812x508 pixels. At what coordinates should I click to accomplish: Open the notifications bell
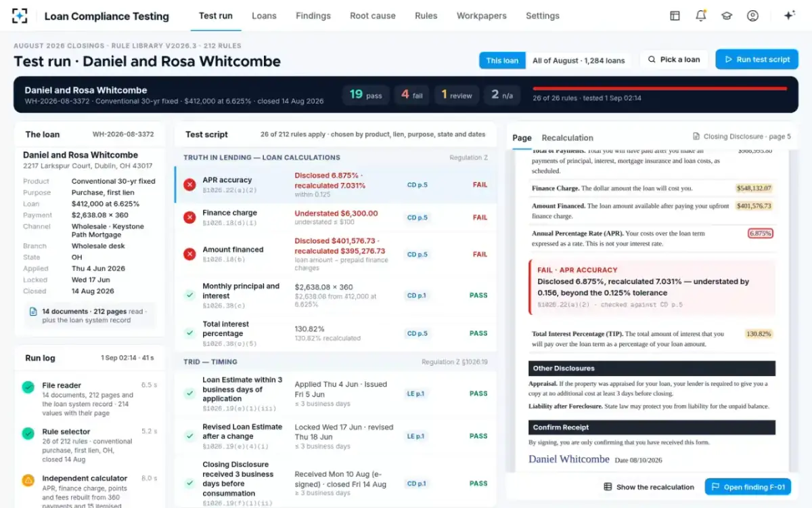pyautogui.click(x=701, y=16)
